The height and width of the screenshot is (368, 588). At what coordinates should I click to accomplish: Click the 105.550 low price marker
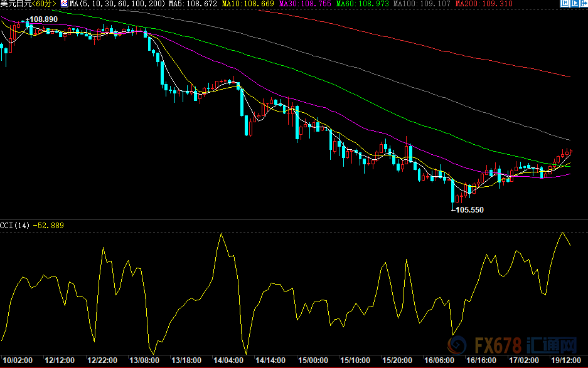click(469, 210)
